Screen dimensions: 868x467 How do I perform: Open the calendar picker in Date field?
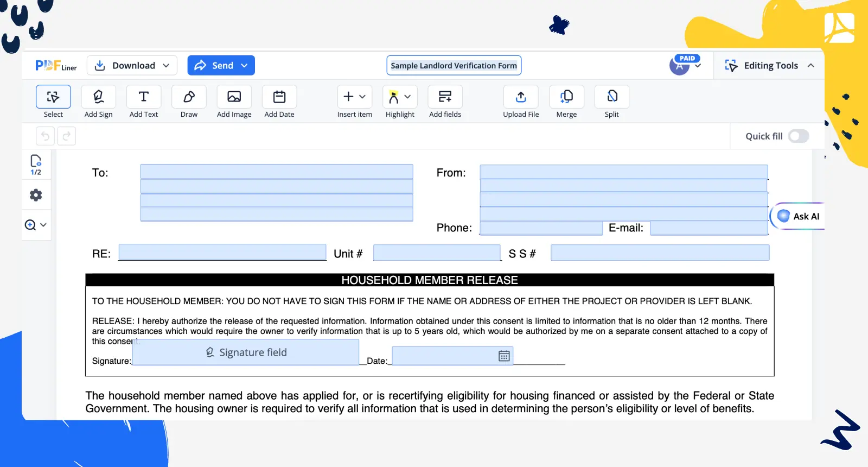tap(504, 356)
